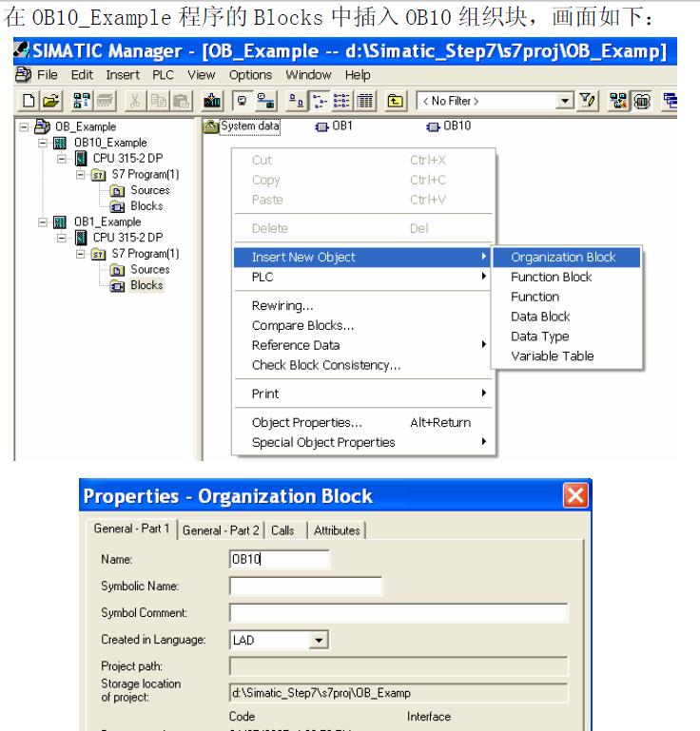This screenshot has width=700, height=731.
Task: Select the OB1 block icon
Action: click(x=321, y=126)
